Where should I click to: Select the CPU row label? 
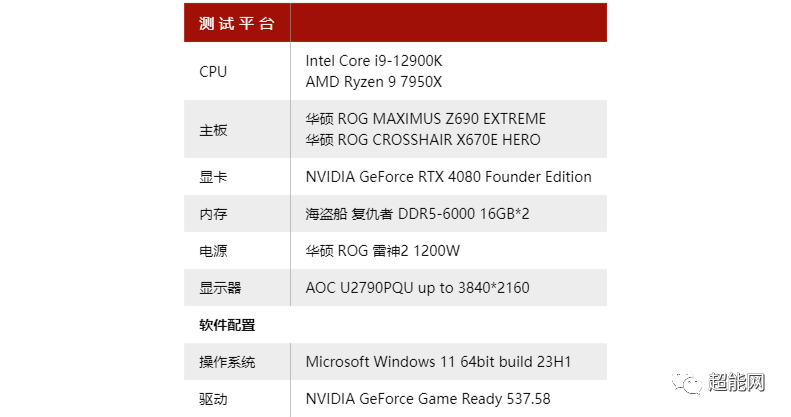click(213, 71)
